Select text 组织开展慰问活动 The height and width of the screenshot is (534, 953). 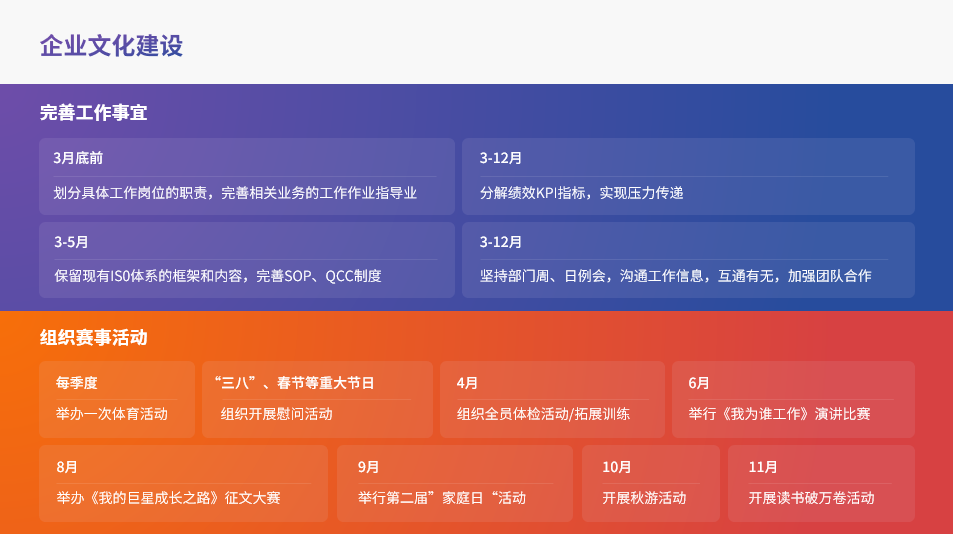(277, 414)
